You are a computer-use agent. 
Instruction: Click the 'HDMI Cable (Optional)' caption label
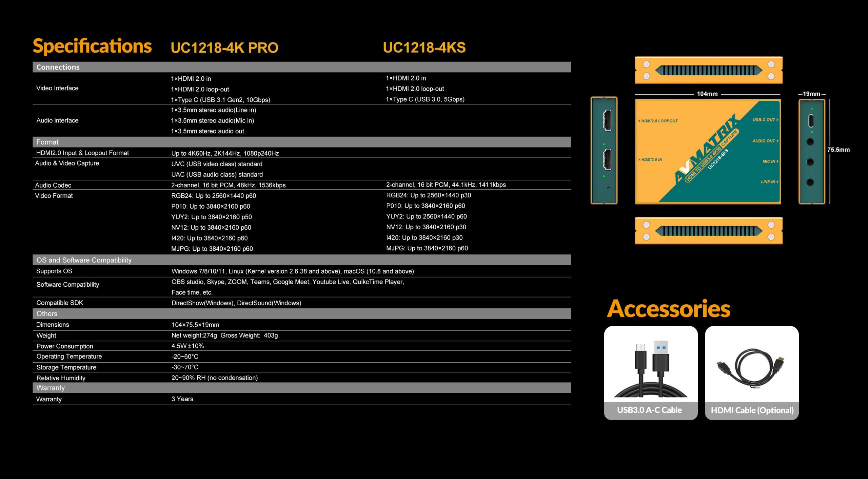(x=752, y=410)
